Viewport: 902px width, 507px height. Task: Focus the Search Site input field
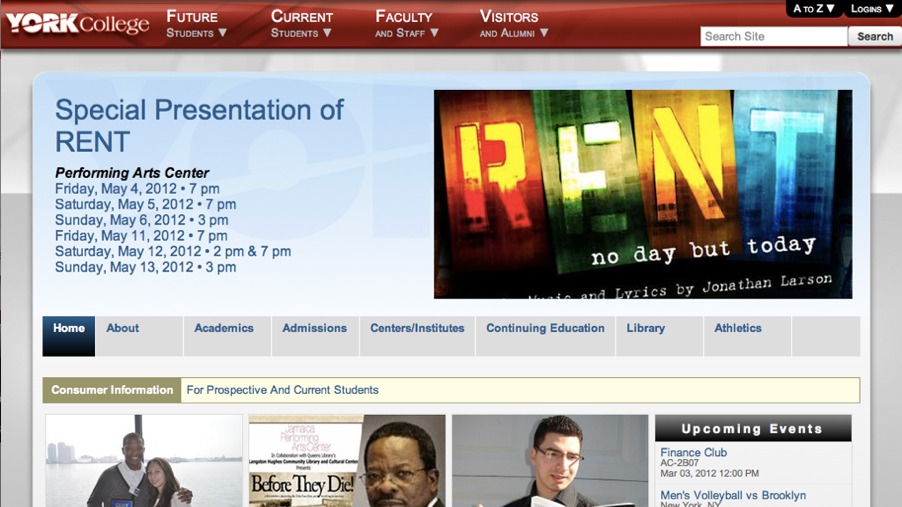pos(774,36)
